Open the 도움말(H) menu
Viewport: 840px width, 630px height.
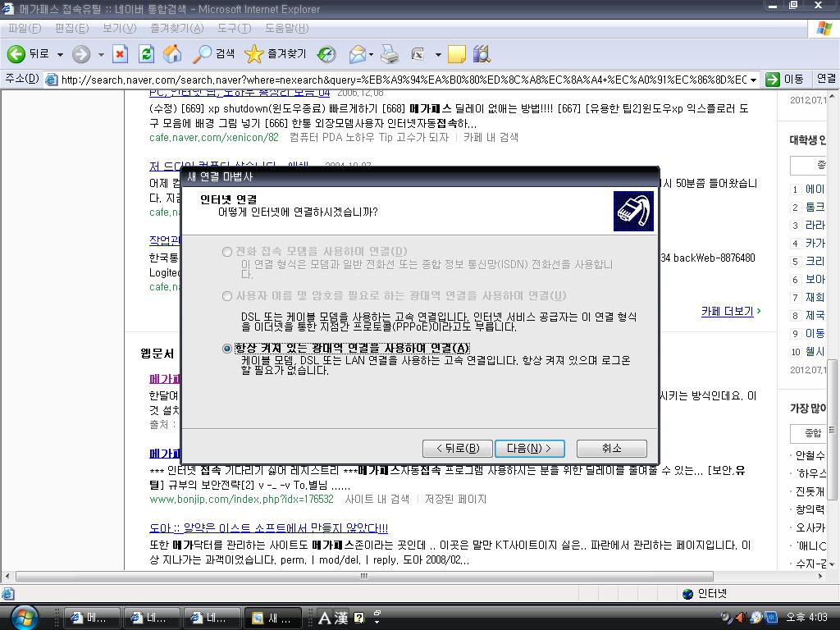coord(286,29)
